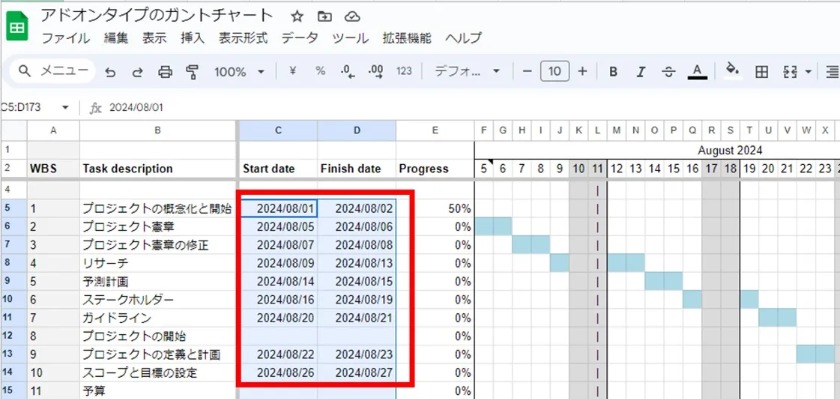Click the Progress header cell

pos(435,169)
